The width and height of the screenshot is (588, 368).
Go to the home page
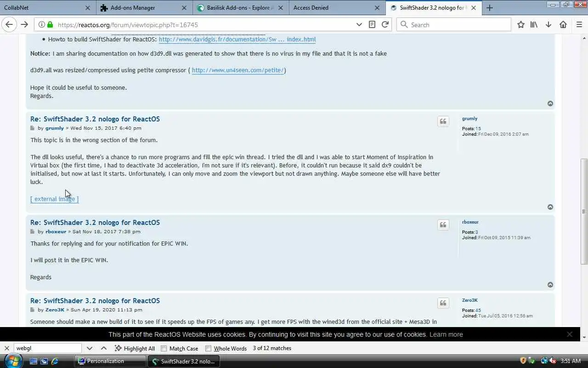pyautogui.click(x=563, y=24)
